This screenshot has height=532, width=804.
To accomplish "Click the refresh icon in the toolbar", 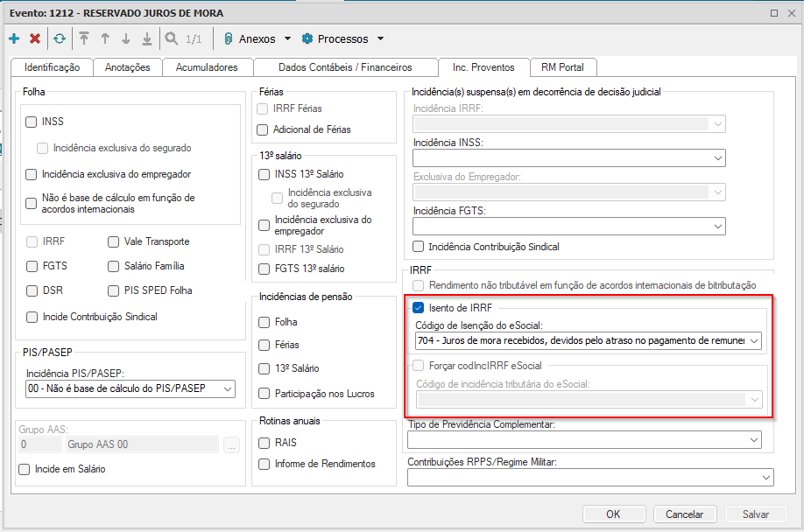I will pos(59,38).
